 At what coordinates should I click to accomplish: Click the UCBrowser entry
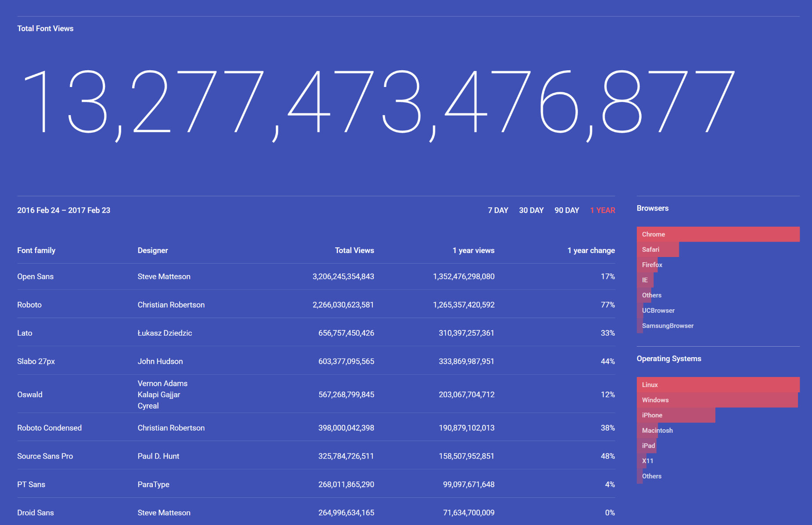tap(658, 311)
